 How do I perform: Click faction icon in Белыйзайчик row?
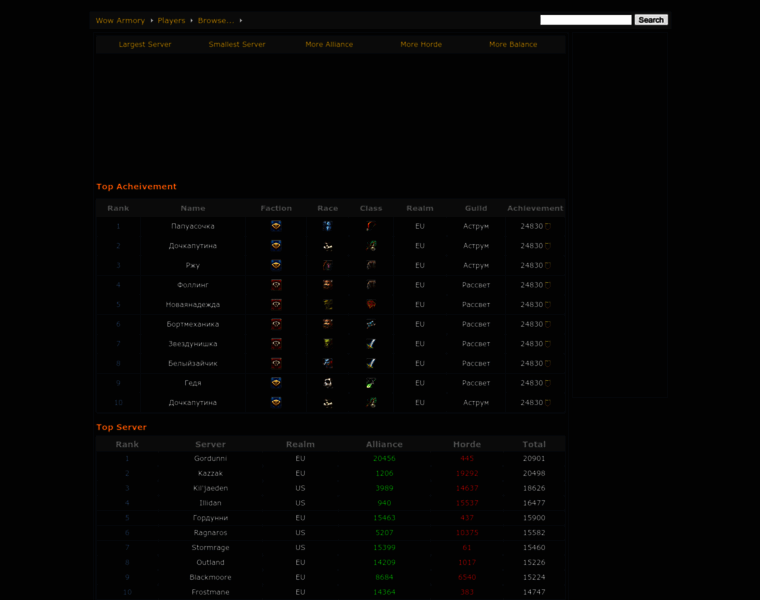(x=276, y=363)
